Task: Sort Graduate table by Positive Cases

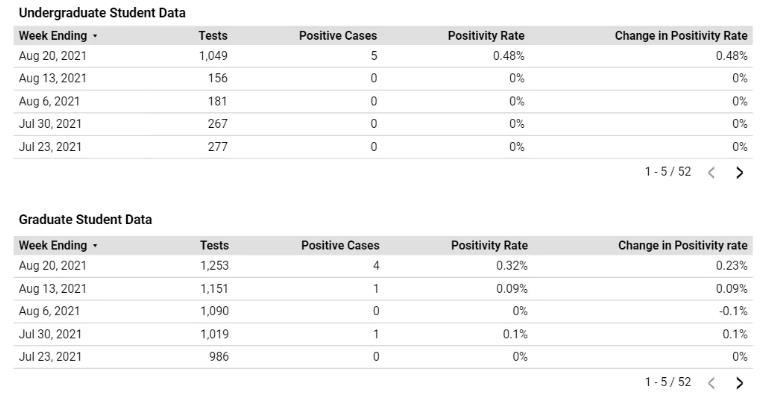Action: pyautogui.click(x=340, y=245)
